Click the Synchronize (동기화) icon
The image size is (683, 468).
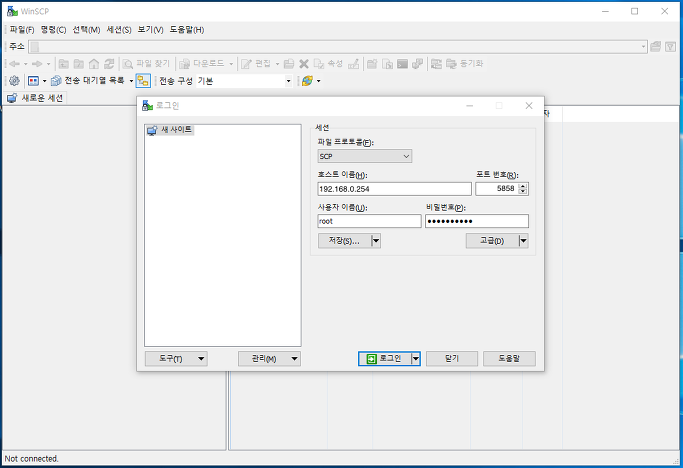451,64
